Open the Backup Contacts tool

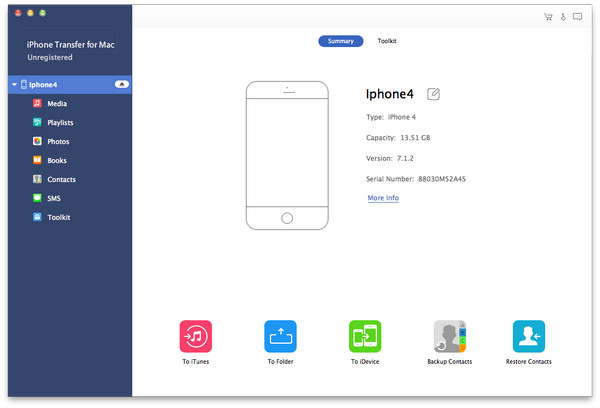point(449,336)
